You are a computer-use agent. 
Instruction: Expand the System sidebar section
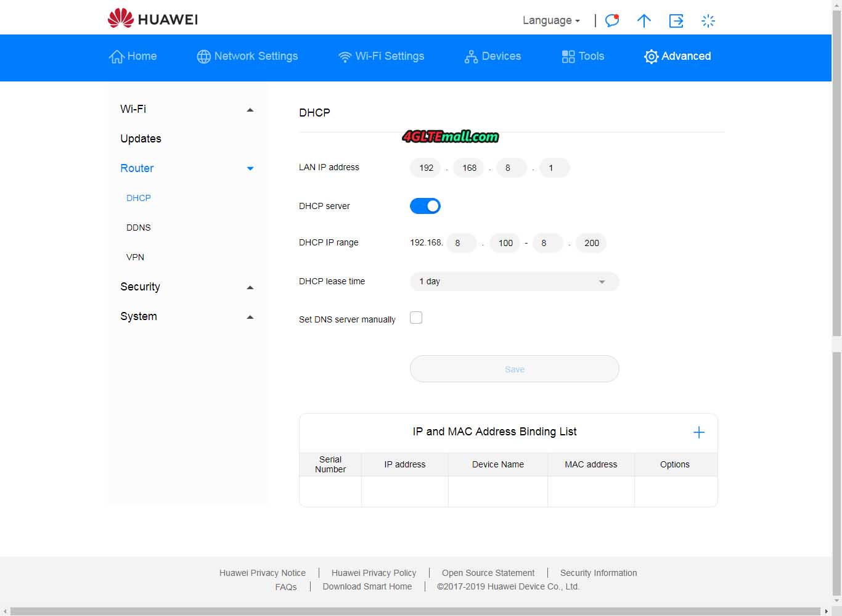click(250, 317)
